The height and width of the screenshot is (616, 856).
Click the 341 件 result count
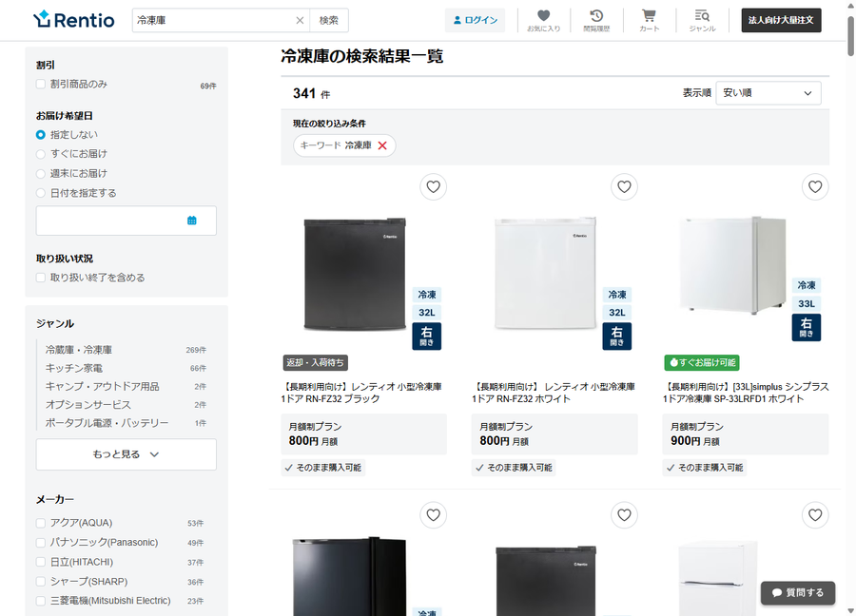(x=311, y=94)
